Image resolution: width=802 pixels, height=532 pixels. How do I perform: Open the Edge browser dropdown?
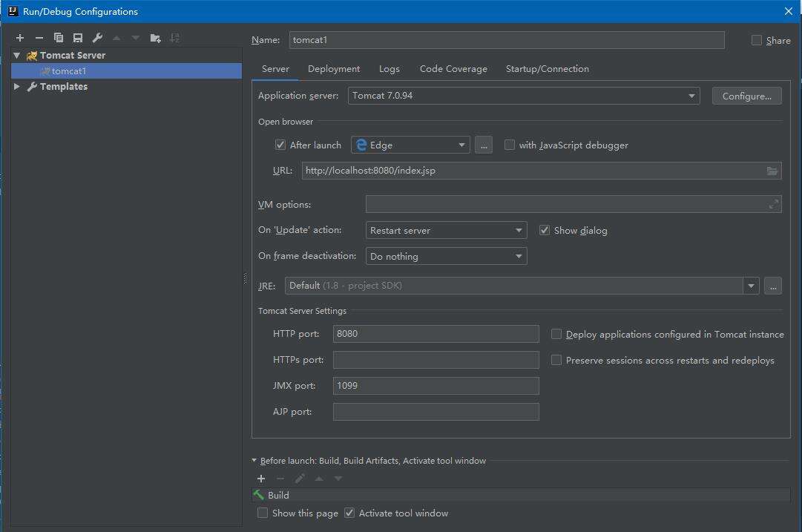(410, 145)
